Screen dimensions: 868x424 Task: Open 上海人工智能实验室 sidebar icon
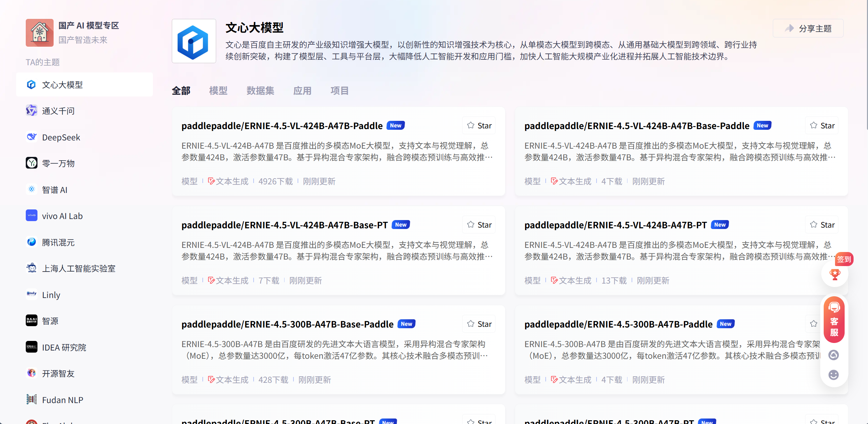click(31, 268)
